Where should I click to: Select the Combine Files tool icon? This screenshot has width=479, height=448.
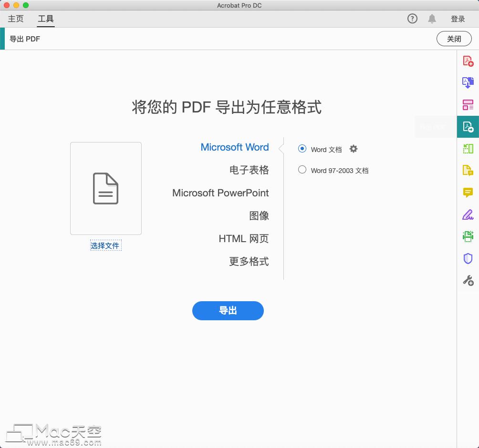pyautogui.click(x=469, y=82)
